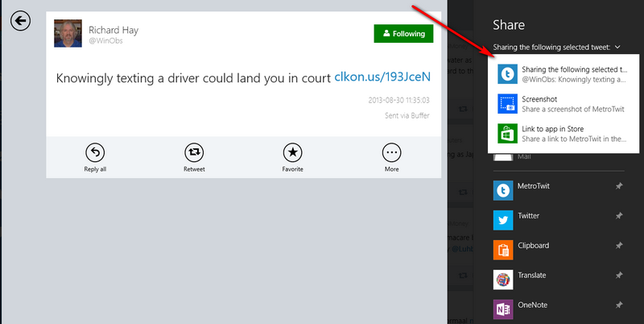644x324 pixels.
Task: Click the back arrow button
Action: tap(19, 20)
